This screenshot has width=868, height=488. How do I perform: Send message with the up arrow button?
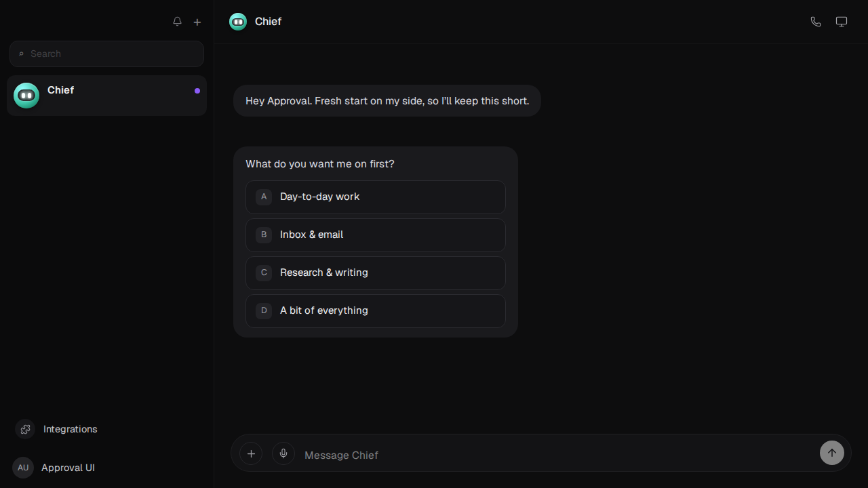point(832,453)
